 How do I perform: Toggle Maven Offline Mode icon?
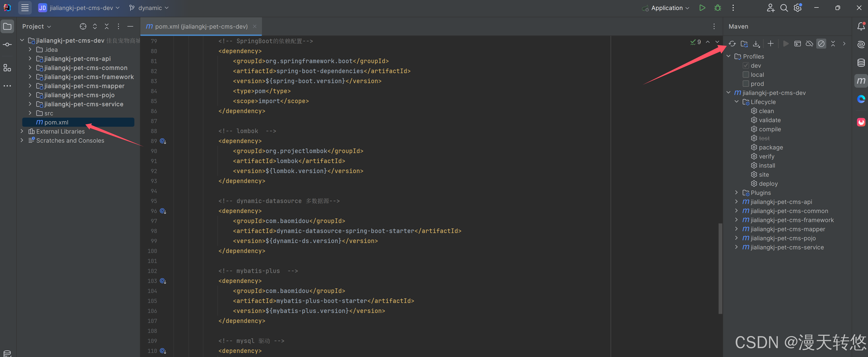pyautogui.click(x=809, y=44)
